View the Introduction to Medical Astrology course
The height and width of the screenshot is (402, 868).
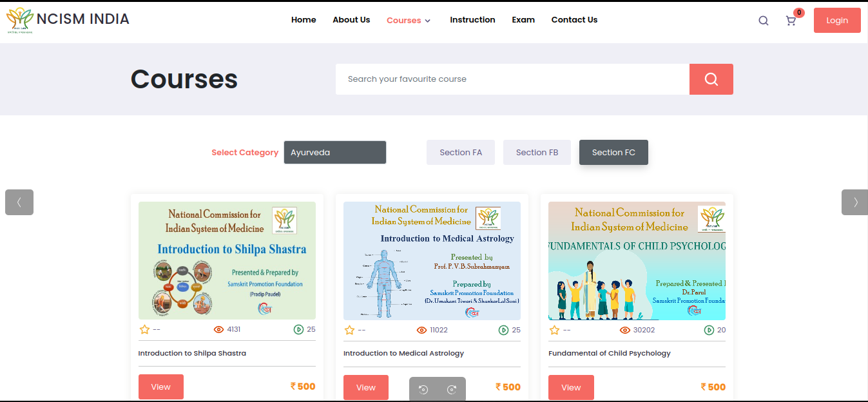click(366, 388)
